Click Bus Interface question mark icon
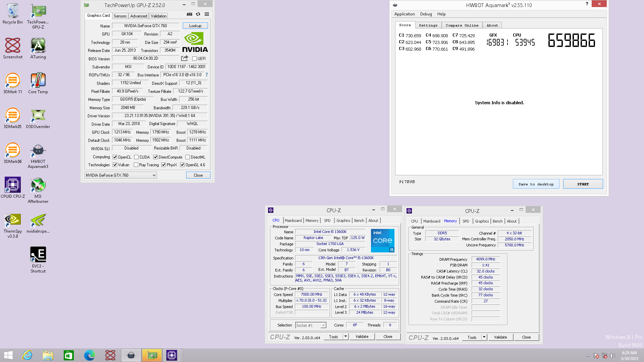This screenshot has height=362, width=644. 207,75
